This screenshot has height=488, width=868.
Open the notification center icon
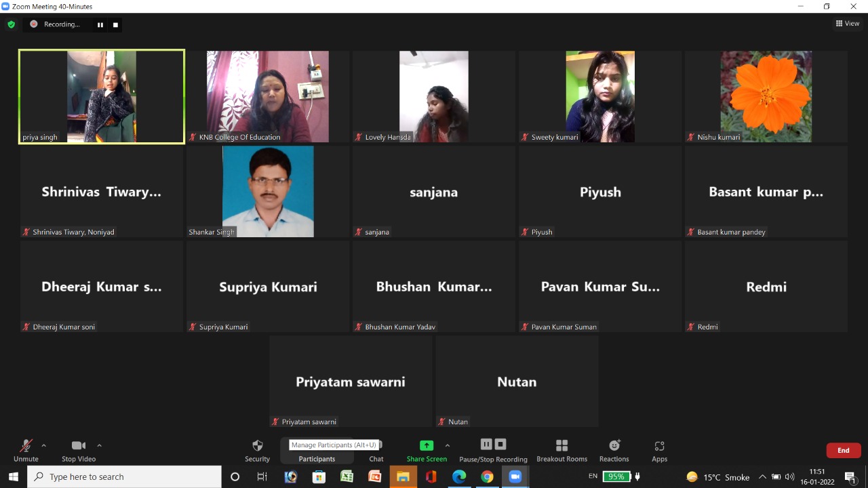(850, 476)
